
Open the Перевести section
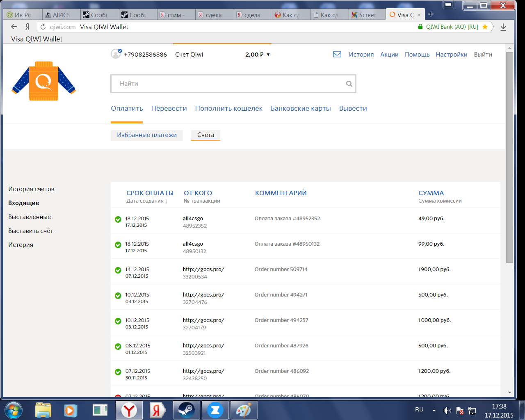tap(169, 108)
